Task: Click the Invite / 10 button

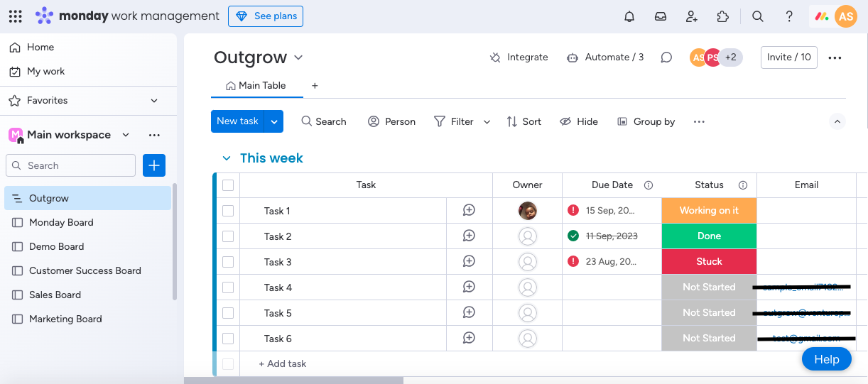Action: pyautogui.click(x=789, y=57)
